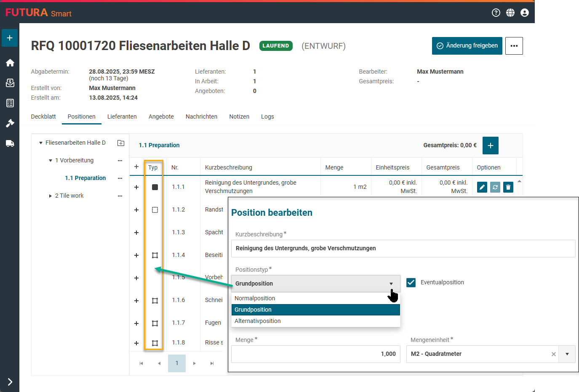Switch to the Lieferanten tab
The height and width of the screenshot is (392, 579).
point(122,117)
